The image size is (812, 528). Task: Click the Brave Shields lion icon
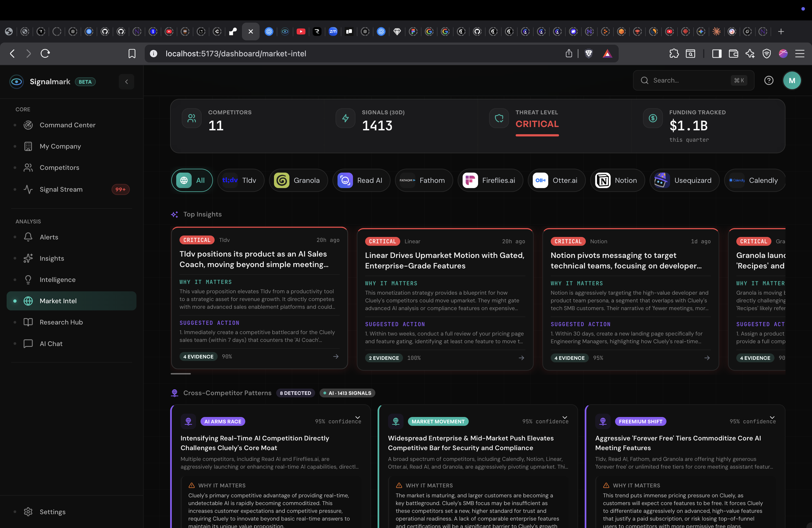(x=589, y=54)
